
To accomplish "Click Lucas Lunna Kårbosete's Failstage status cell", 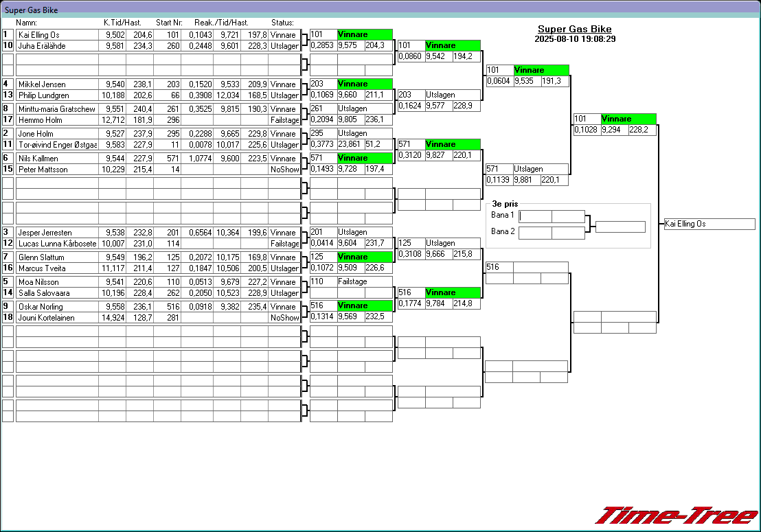I will (x=284, y=244).
